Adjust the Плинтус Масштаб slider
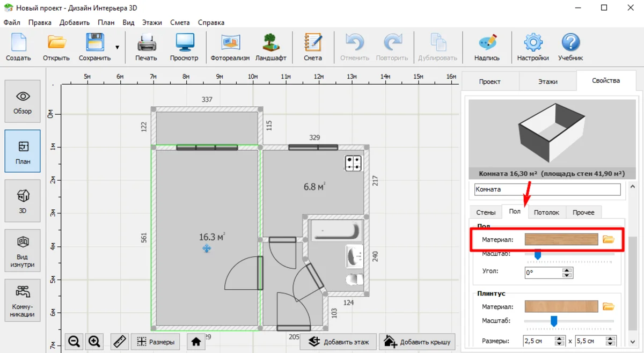The image size is (644, 353). [554, 321]
